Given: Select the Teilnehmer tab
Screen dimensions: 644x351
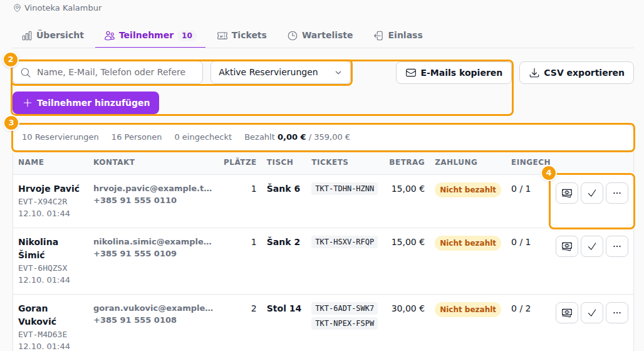Looking at the screenshot, I should tap(150, 35).
